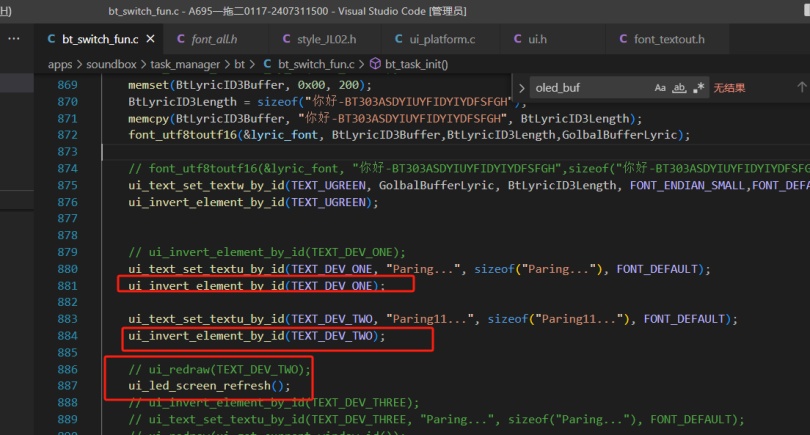Click line number 887

[x=67, y=386]
